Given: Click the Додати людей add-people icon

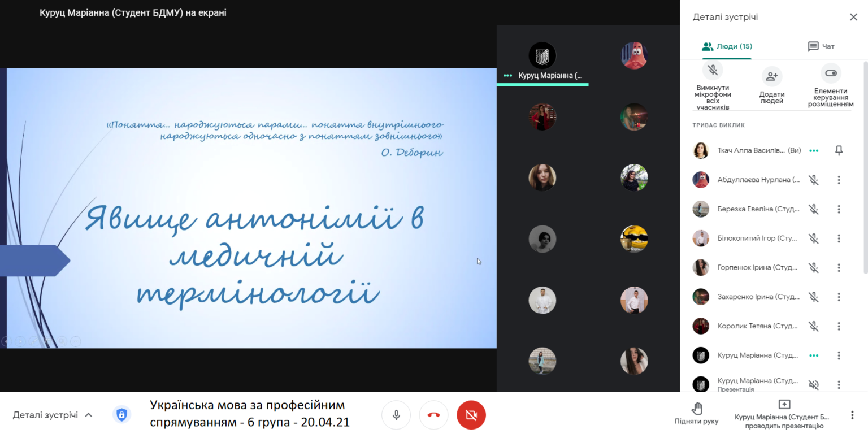Looking at the screenshot, I should coord(771,76).
